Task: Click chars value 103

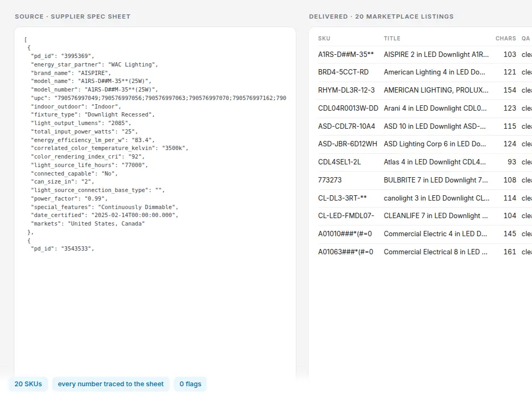Action: 510,54
